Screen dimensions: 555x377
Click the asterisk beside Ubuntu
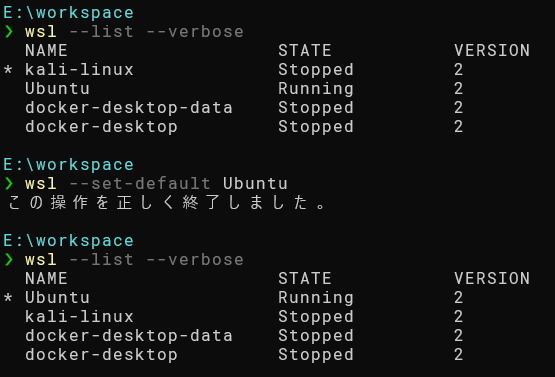click(x=8, y=297)
